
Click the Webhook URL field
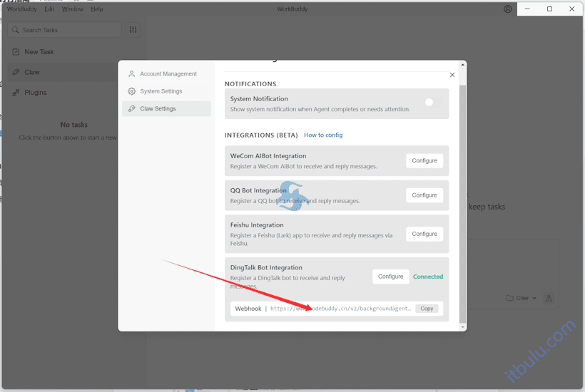tap(340, 309)
